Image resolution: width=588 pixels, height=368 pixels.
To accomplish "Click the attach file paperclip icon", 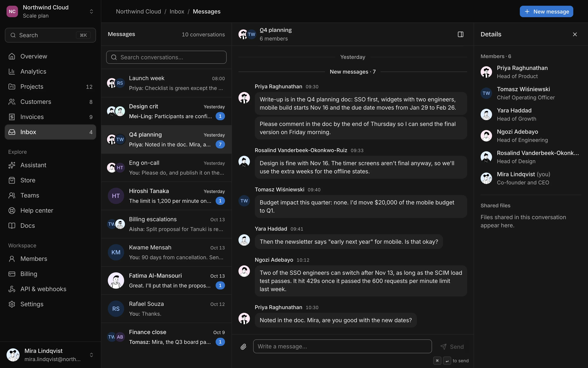I will pyautogui.click(x=243, y=347).
